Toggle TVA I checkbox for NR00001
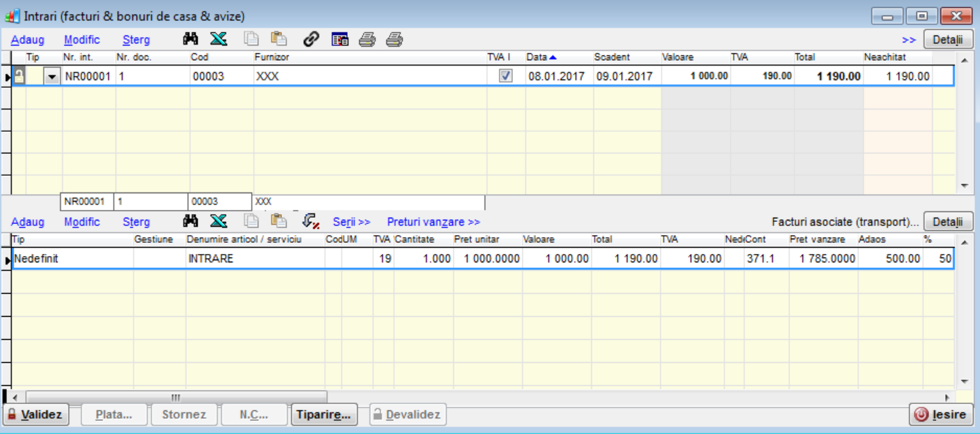Image resolution: width=980 pixels, height=434 pixels. tap(506, 76)
